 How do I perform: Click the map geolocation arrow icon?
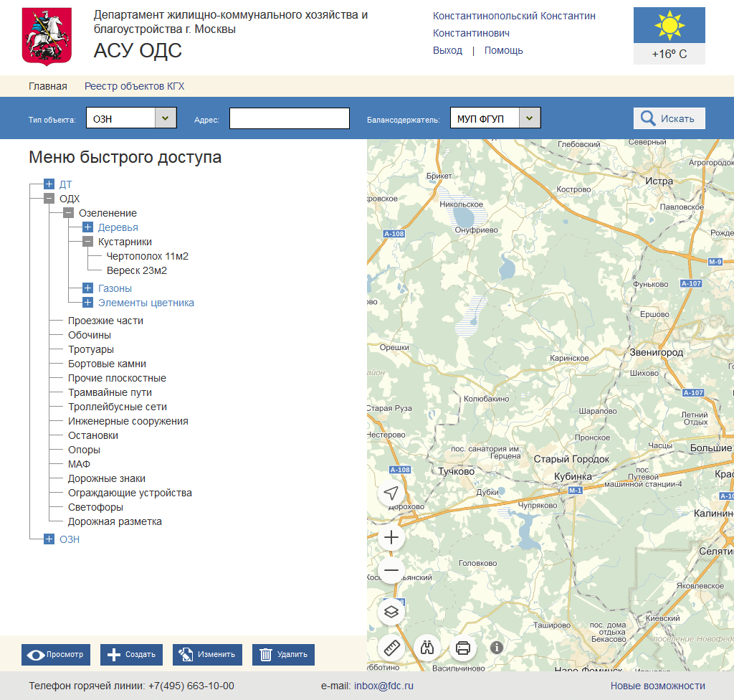click(x=391, y=493)
